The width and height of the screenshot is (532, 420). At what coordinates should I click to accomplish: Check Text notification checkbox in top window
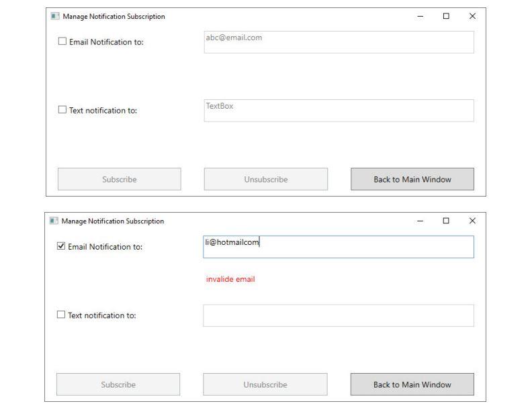pos(62,109)
